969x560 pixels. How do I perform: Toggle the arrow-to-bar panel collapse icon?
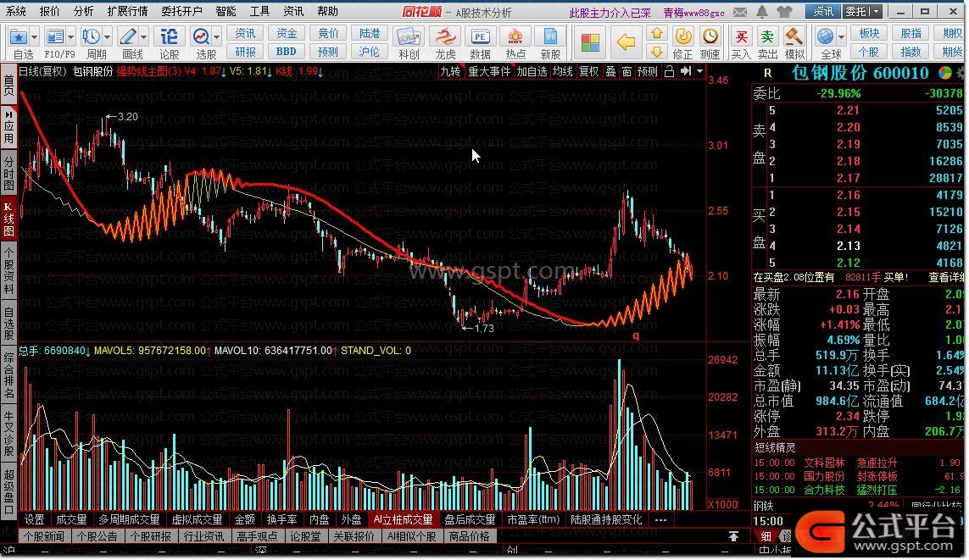tap(685, 72)
